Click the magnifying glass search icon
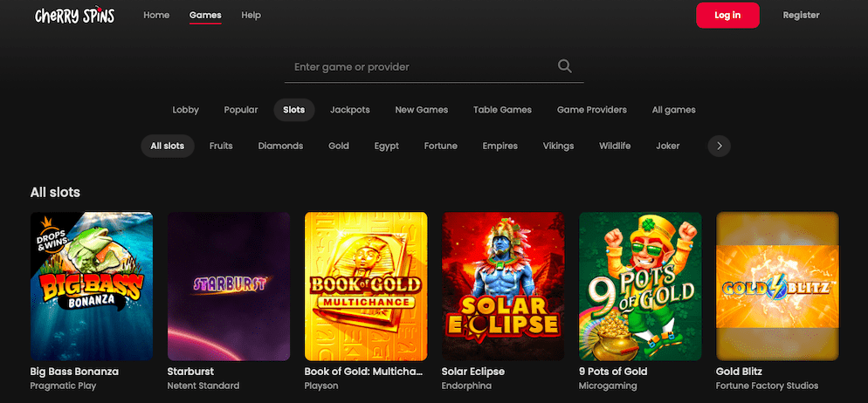The width and height of the screenshot is (868, 403). 564,66
